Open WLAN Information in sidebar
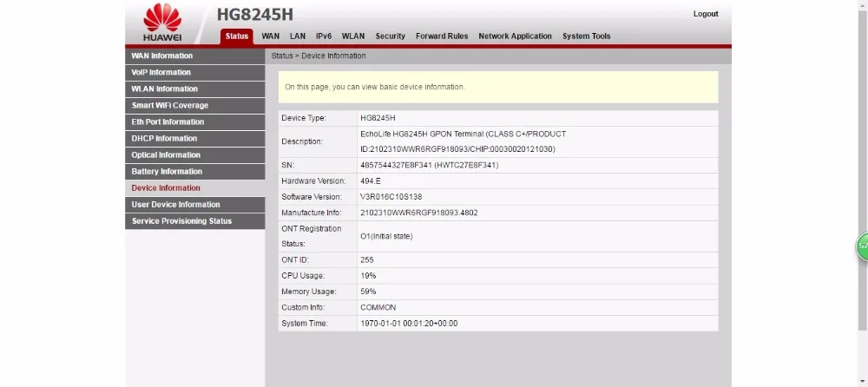Viewport: 868px width, 387px height. tap(194, 89)
